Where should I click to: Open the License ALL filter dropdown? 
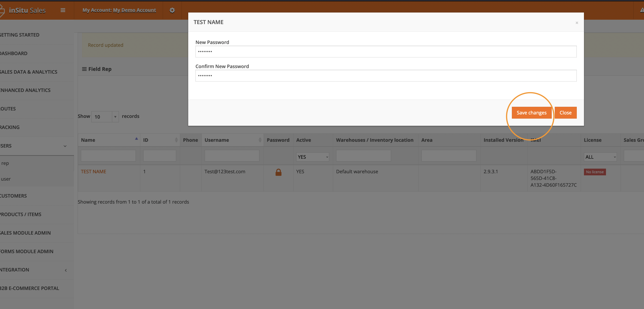[x=600, y=157]
